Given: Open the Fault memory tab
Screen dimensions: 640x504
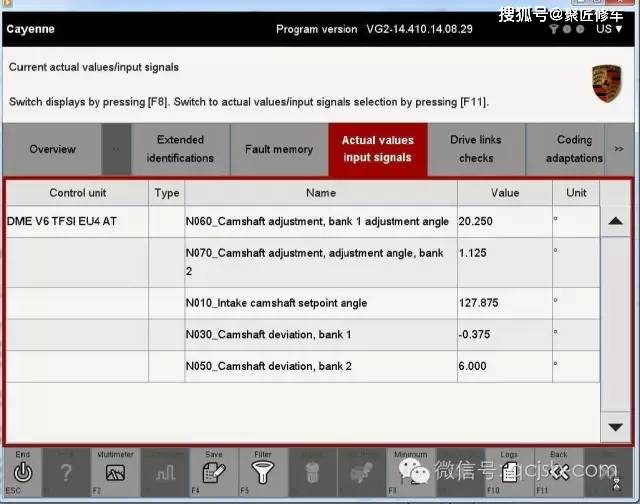Looking at the screenshot, I should [x=279, y=149].
